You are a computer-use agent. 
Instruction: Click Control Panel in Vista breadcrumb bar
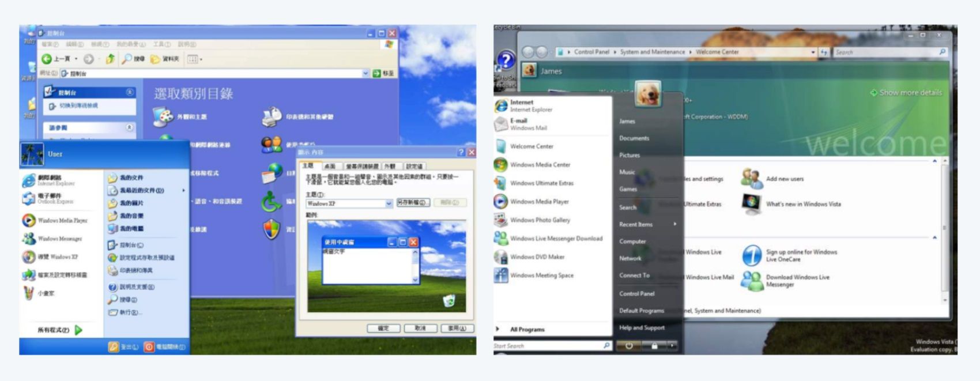point(591,52)
